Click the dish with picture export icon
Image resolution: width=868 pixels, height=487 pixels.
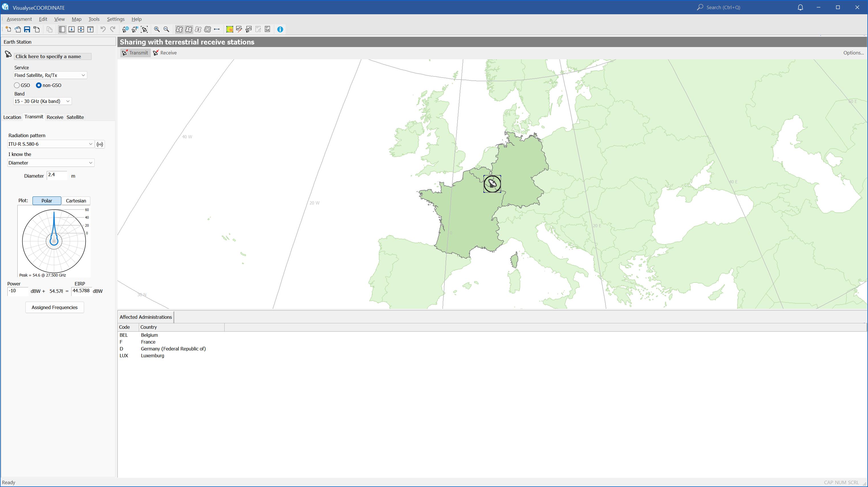pyautogui.click(x=248, y=29)
